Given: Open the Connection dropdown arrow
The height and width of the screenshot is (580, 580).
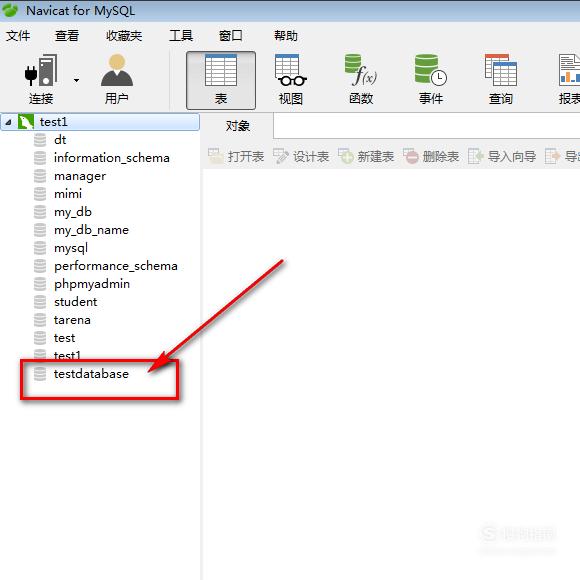Looking at the screenshot, I should click(76, 80).
